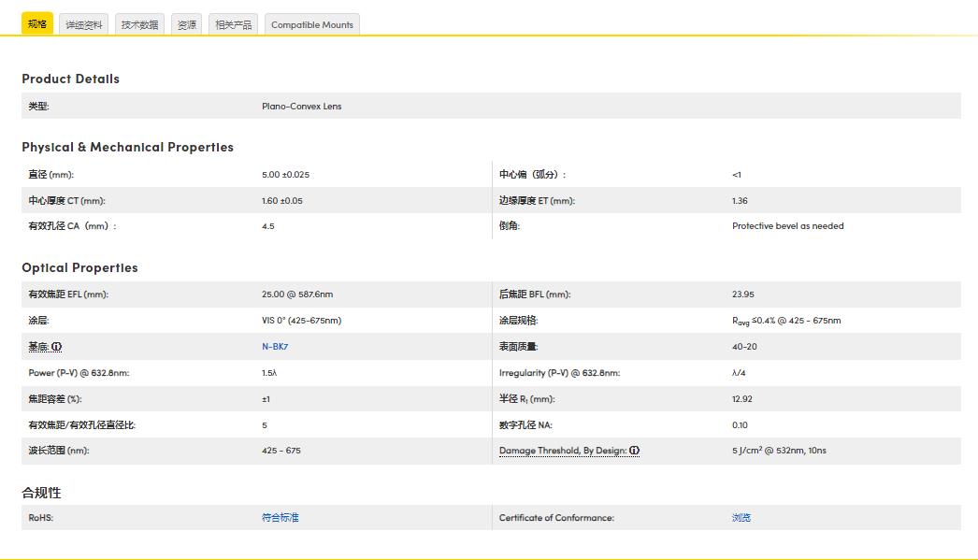This screenshot has height=560, width=978.
Task: Click the 合规性 section heading
Action: [x=41, y=493]
